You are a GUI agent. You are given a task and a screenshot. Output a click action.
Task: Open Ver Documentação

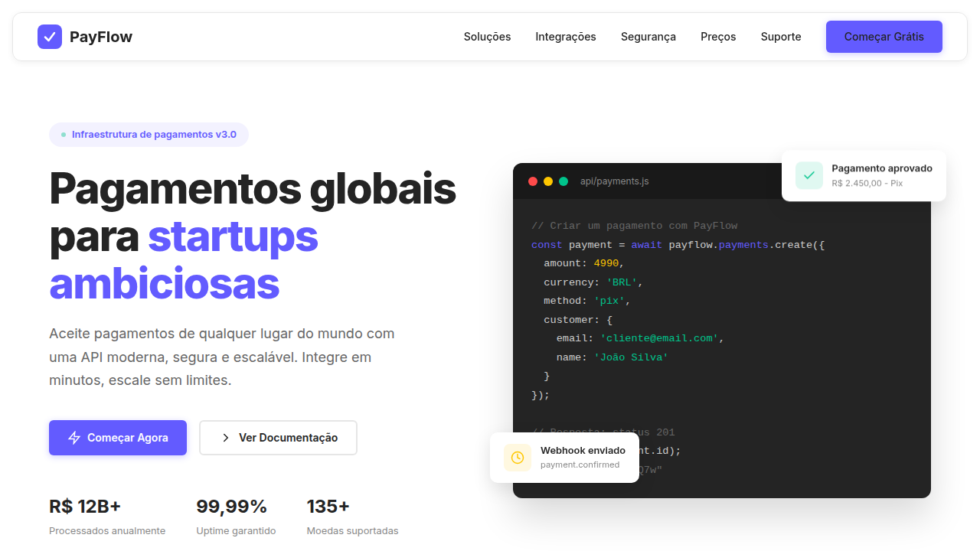point(278,437)
